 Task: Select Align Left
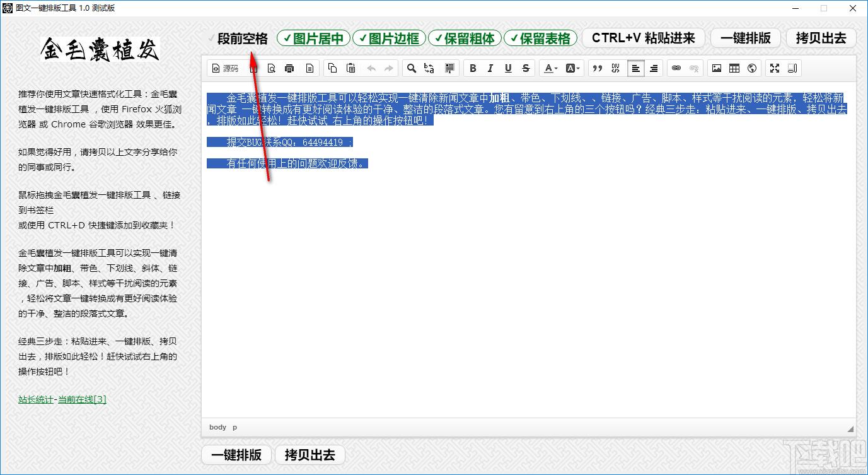636,68
